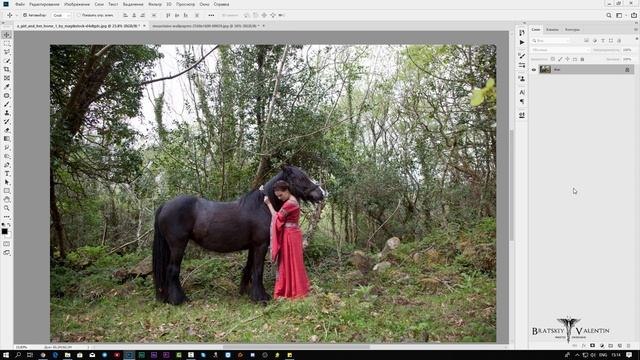Select the Pen tool
The height and width of the screenshot is (360, 640).
click(x=7, y=165)
